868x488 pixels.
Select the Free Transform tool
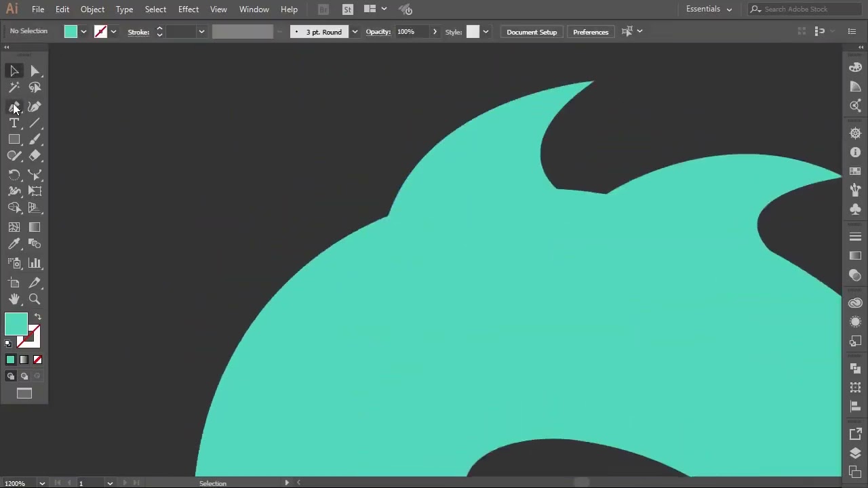[x=35, y=191]
